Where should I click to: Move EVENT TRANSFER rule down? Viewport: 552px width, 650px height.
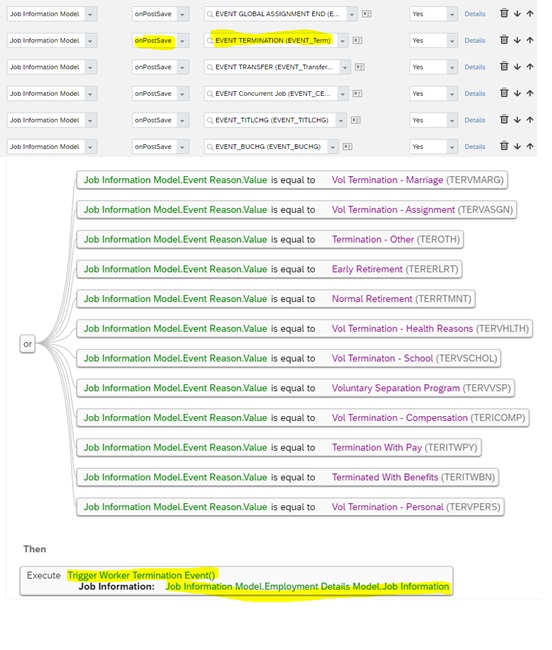pyautogui.click(x=517, y=66)
